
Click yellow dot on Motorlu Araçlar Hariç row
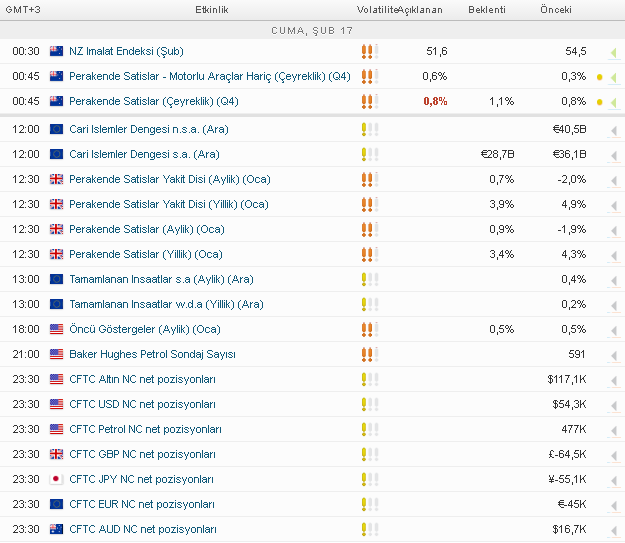[x=599, y=77]
